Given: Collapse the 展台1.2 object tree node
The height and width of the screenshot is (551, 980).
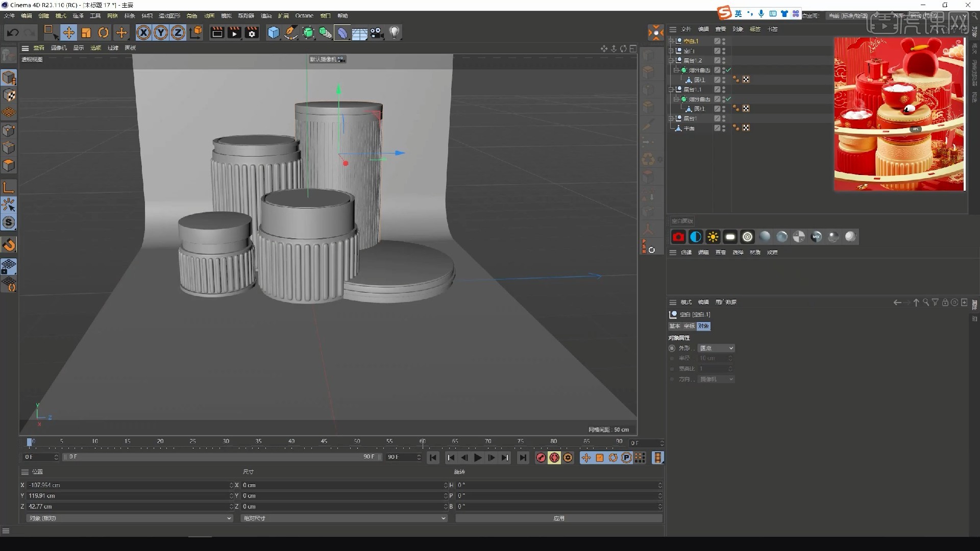Looking at the screenshot, I should coord(672,60).
